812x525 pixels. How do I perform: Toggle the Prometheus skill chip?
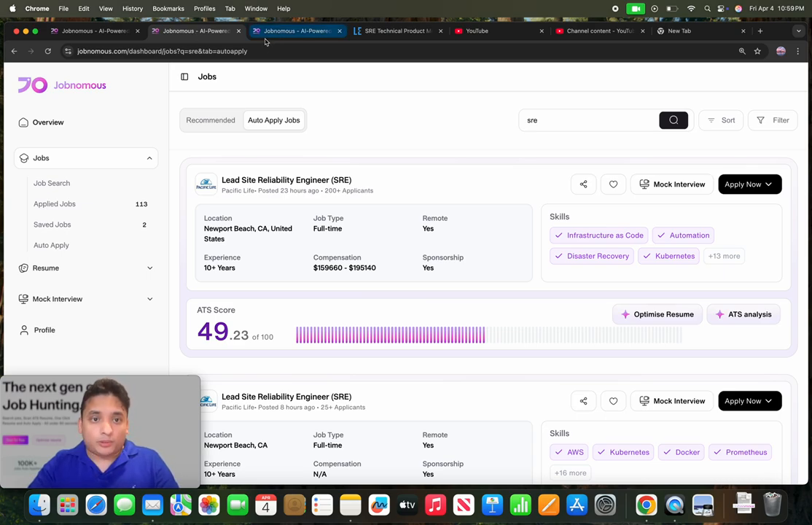coord(740,452)
